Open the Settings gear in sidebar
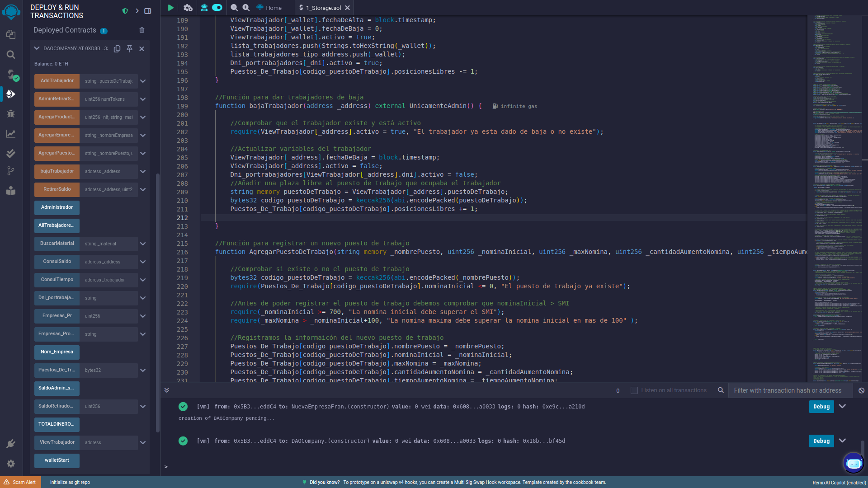Image resolution: width=868 pixels, height=488 pixels. pos(11,464)
